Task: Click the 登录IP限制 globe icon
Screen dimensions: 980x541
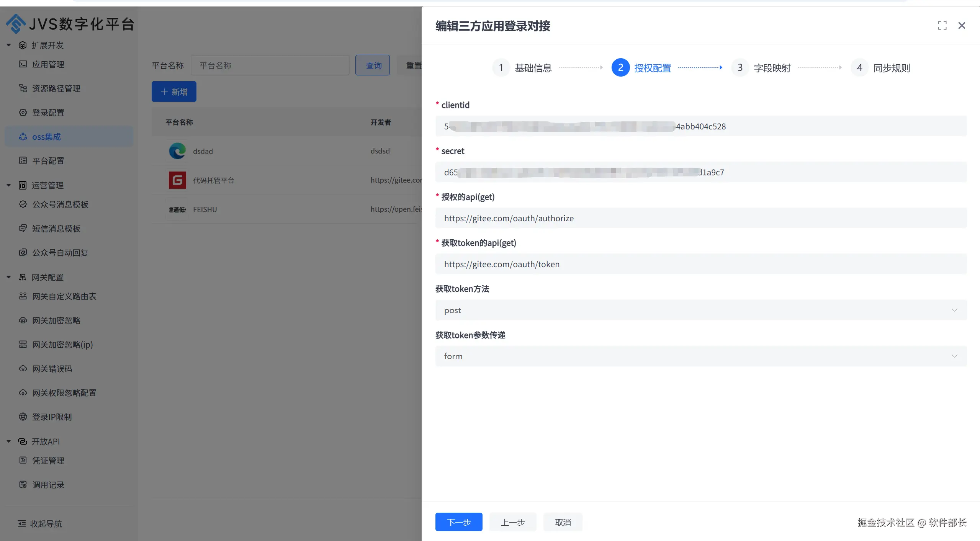Action: [23, 417]
